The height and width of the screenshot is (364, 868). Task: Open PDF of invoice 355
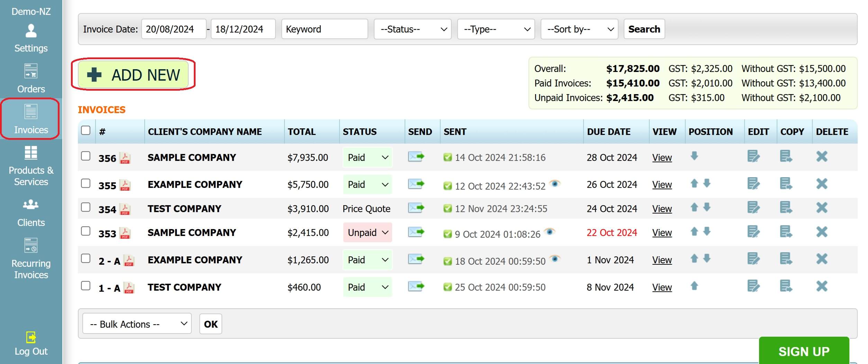pos(125,185)
